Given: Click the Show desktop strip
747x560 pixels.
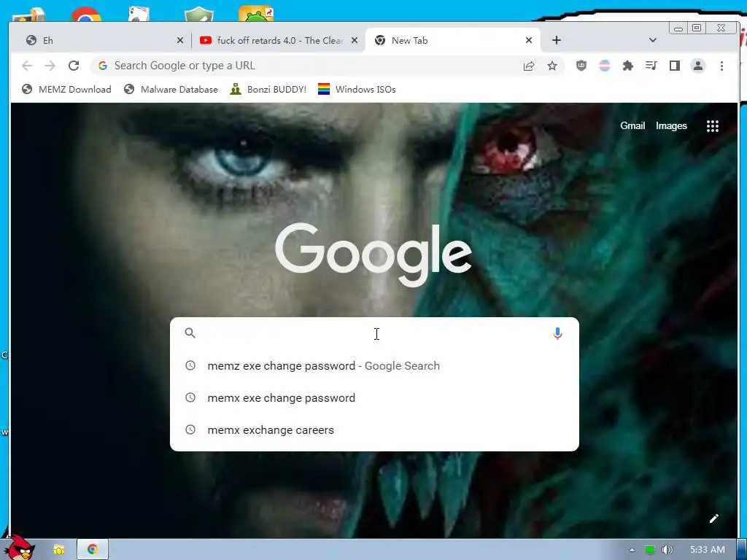Looking at the screenshot, I should point(742,550).
